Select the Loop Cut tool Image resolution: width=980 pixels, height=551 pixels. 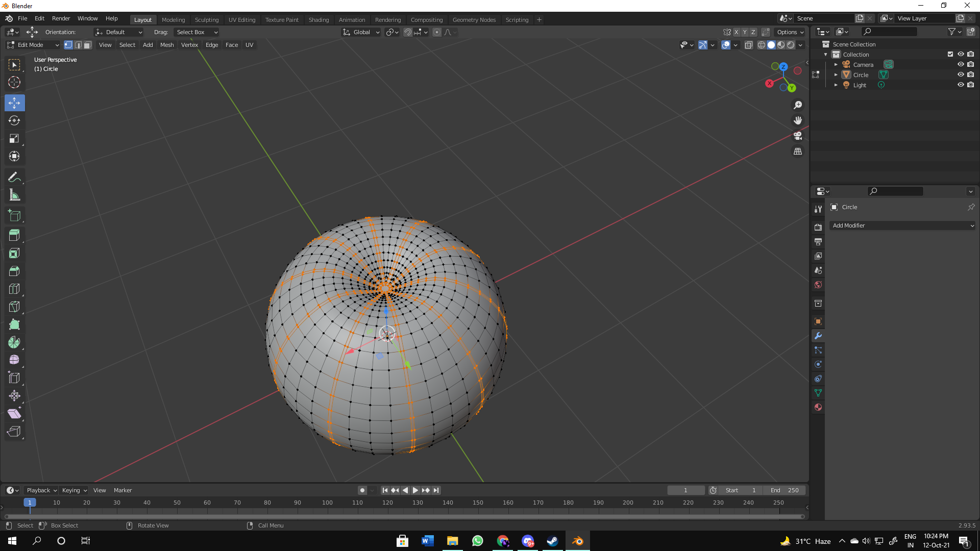coord(14,289)
